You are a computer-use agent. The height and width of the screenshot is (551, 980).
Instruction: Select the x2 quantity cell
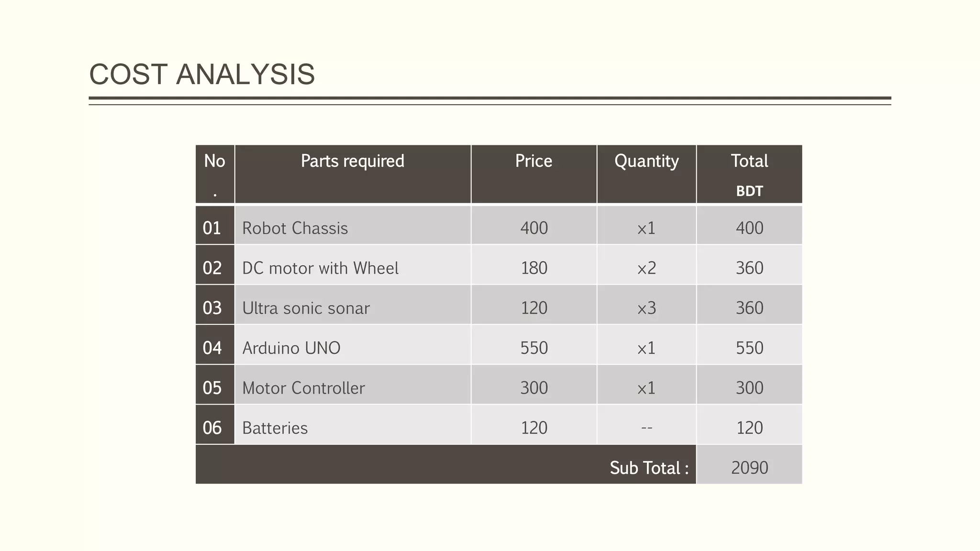pos(646,268)
